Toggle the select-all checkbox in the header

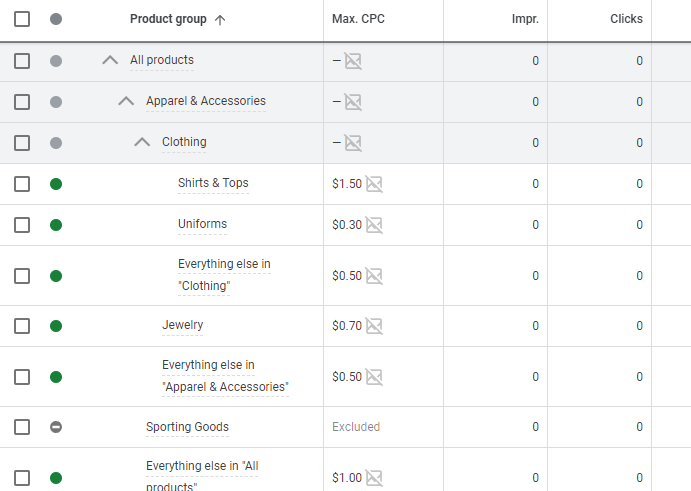pyautogui.click(x=22, y=19)
